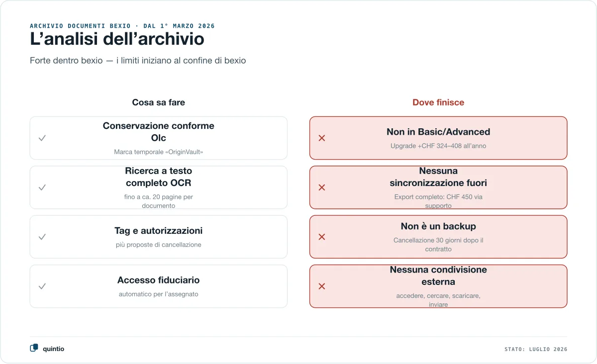Click the text automatico per l’assegnato

[159, 294]
